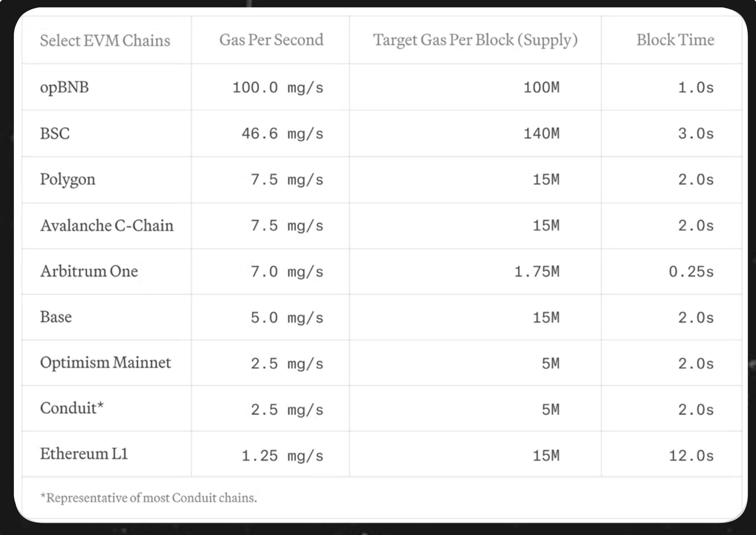Select the Base chain name
The height and width of the screenshot is (535, 756).
coord(56,317)
